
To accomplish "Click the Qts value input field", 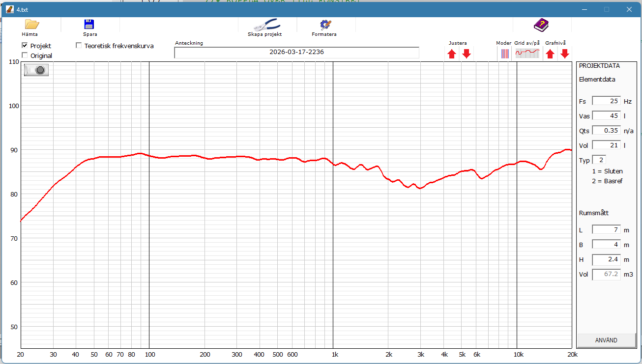I will pos(606,131).
